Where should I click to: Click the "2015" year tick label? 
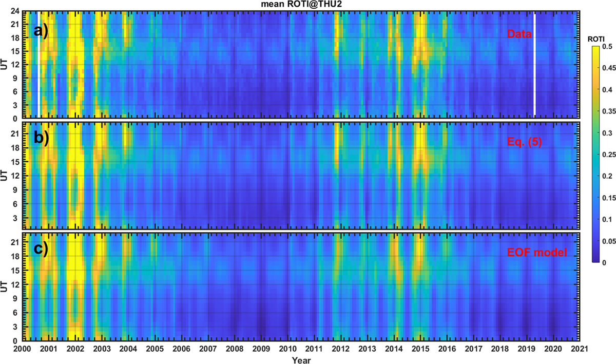click(420, 350)
